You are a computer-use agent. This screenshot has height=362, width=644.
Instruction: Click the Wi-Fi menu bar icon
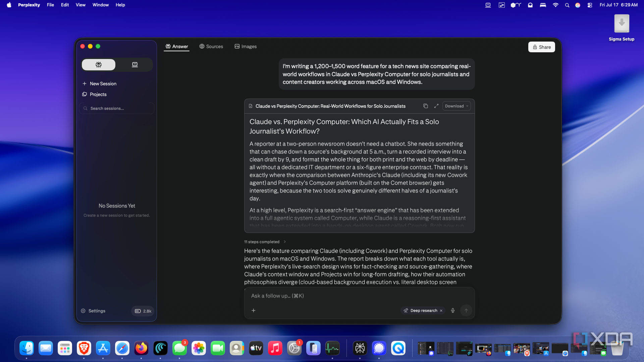[555, 5]
